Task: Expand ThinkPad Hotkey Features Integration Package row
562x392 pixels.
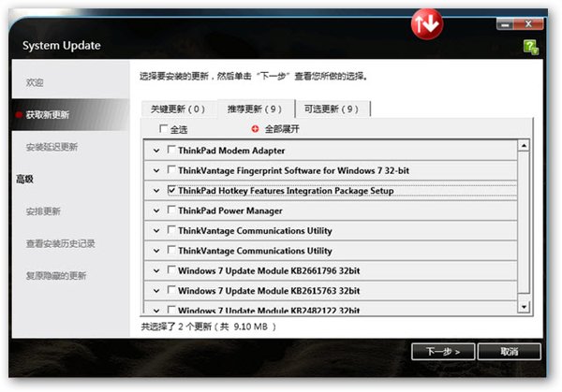Action: click(156, 191)
